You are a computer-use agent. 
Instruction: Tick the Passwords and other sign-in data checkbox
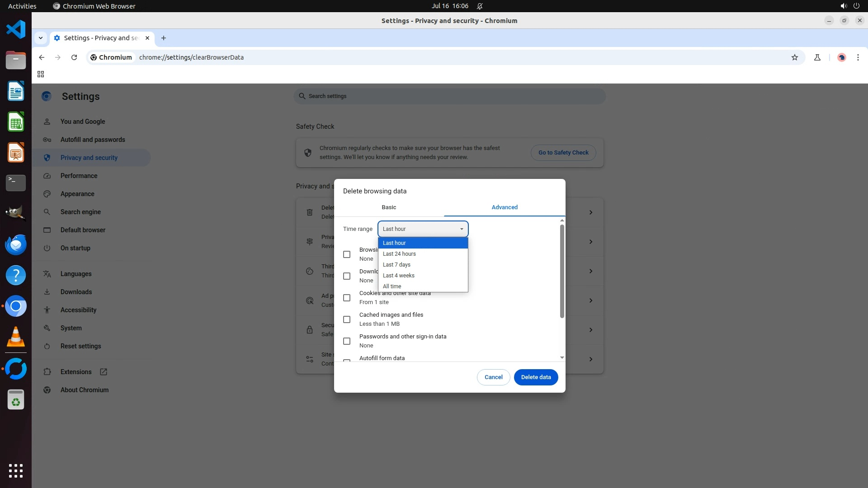pos(347,341)
